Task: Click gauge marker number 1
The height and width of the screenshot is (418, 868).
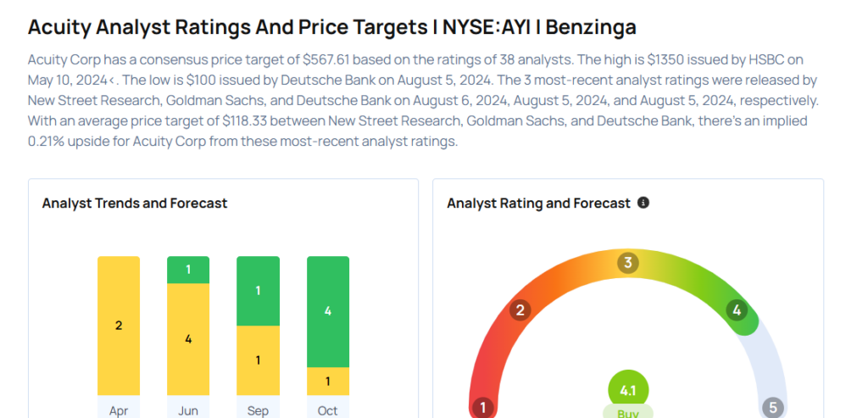Action: click(483, 408)
